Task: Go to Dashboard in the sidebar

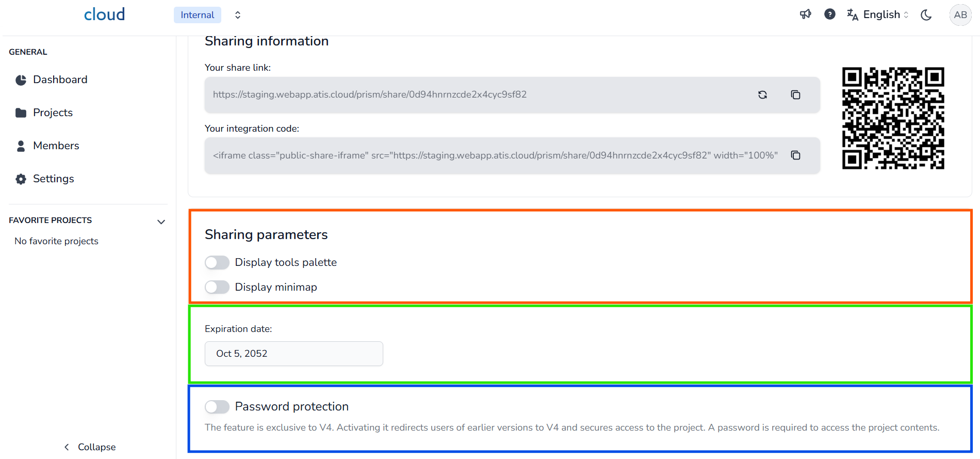Action: point(60,80)
